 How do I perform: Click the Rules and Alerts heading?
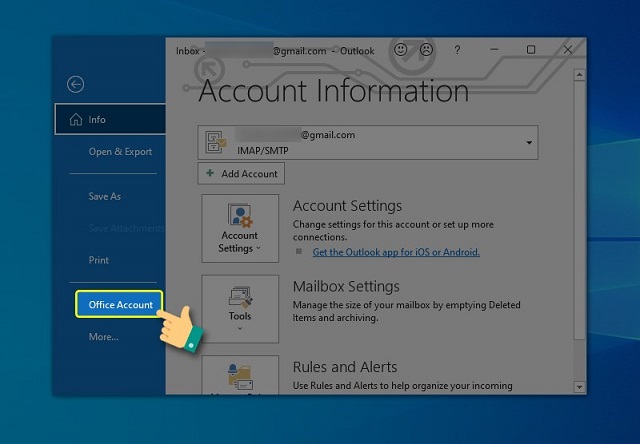click(345, 367)
